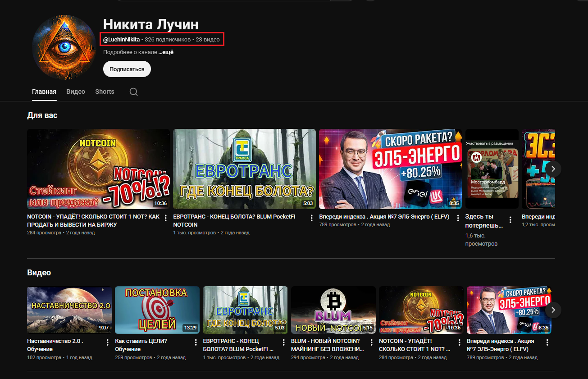This screenshot has width=588, height=379.
Task: Open three-dot menu for ЭЛ5-Энерго video under Для вас
Action: click(x=457, y=219)
